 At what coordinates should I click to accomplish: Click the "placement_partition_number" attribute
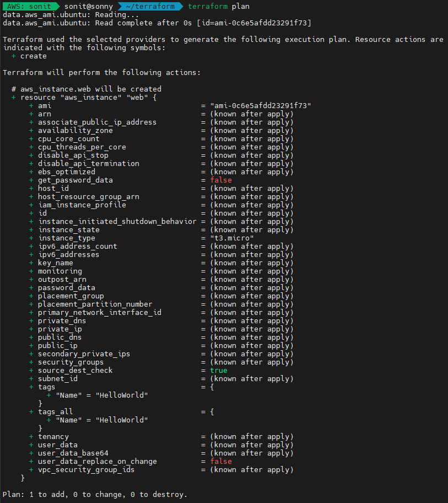pos(95,304)
